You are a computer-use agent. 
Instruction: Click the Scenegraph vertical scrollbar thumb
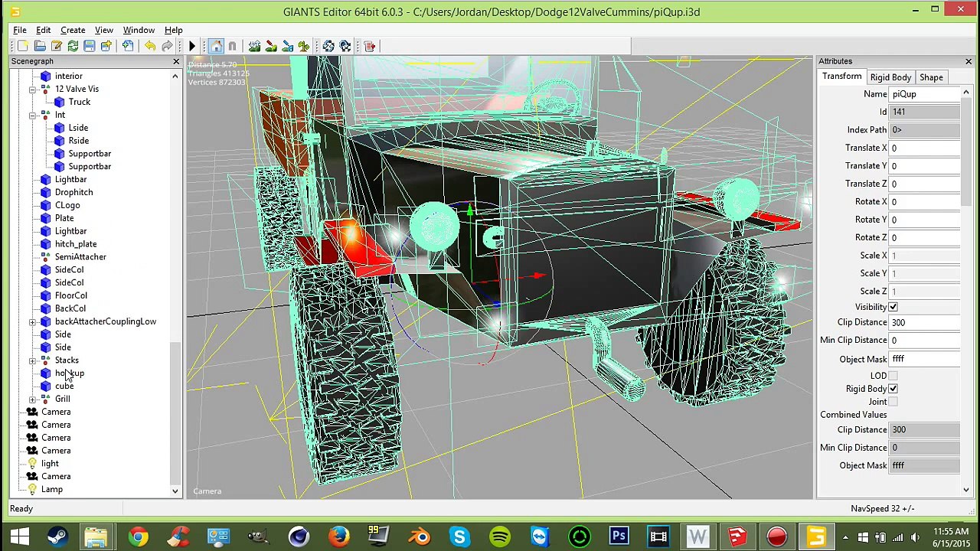coord(175,413)
